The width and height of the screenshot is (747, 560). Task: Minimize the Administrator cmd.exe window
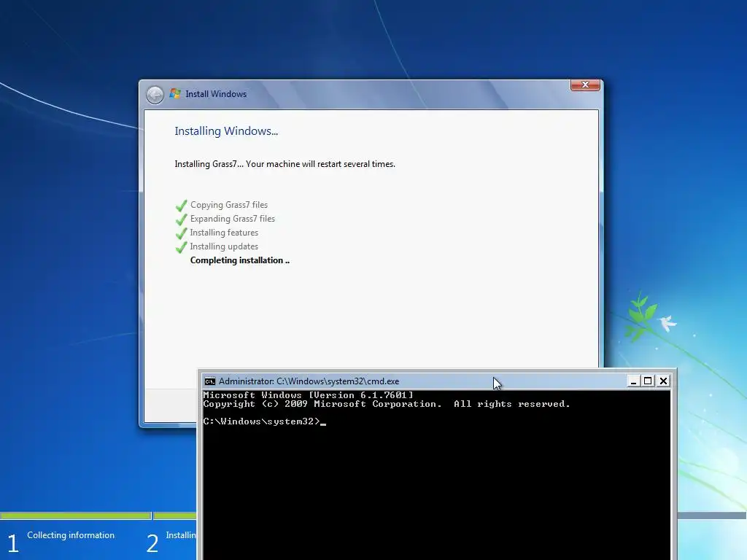coord(633,381)
